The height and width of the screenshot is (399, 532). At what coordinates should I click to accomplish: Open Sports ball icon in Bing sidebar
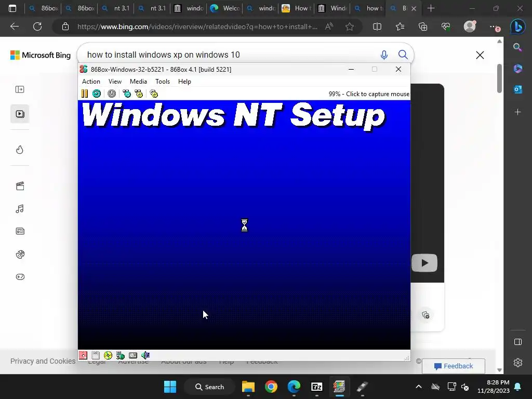20,254
